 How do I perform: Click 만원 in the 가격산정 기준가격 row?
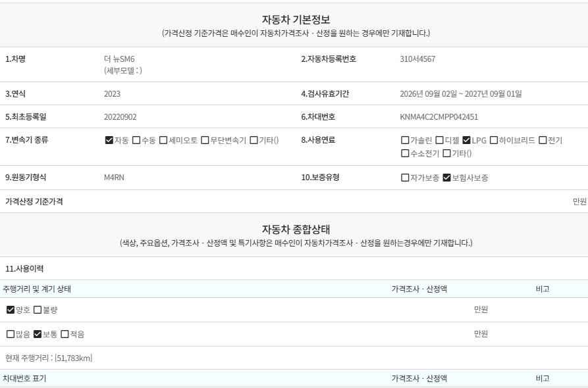(579, 201)
